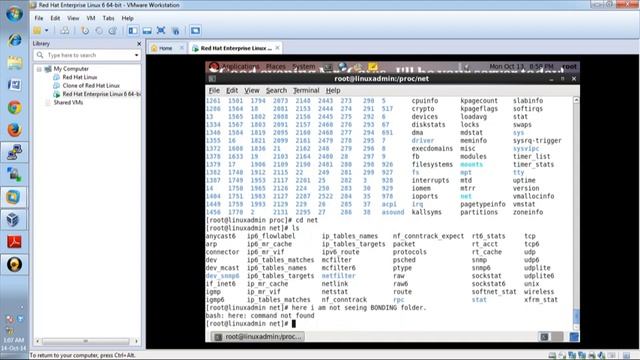The height and width of the screenshot is (360, 640).
Task: Click library scrollbar right arrow
Action: pos(137,341)
